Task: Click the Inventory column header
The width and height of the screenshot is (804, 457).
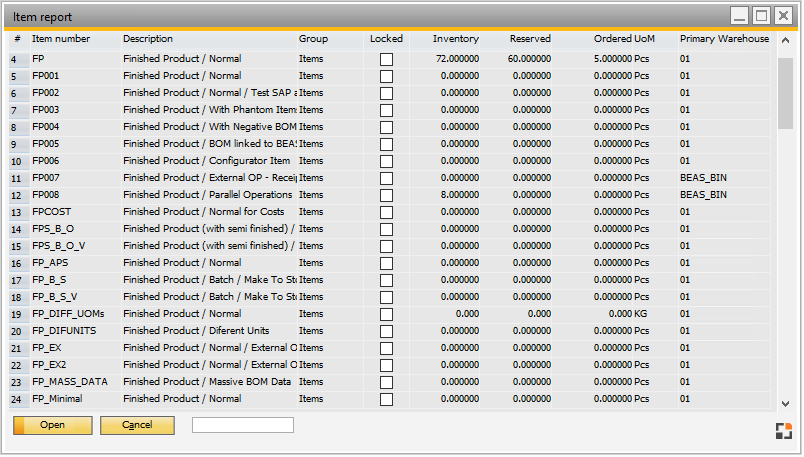Action: (x=455, y=39)
